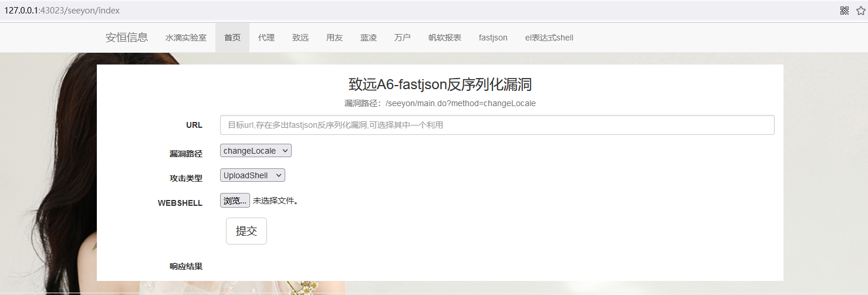Open the 漏洞路径 changeLocale dropdown
Screen dimensions: 868x295
[256, 151]
